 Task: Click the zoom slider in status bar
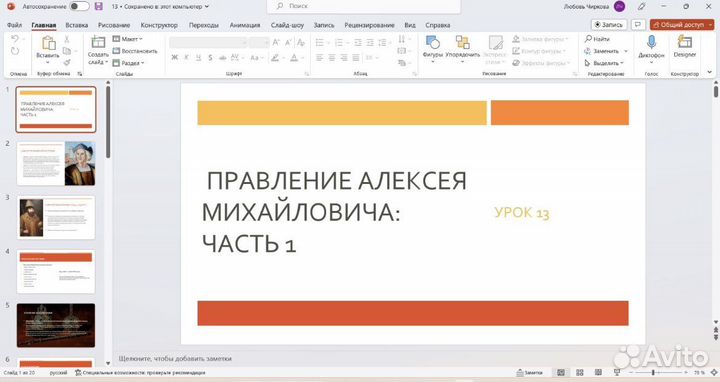tap(657, 372)
